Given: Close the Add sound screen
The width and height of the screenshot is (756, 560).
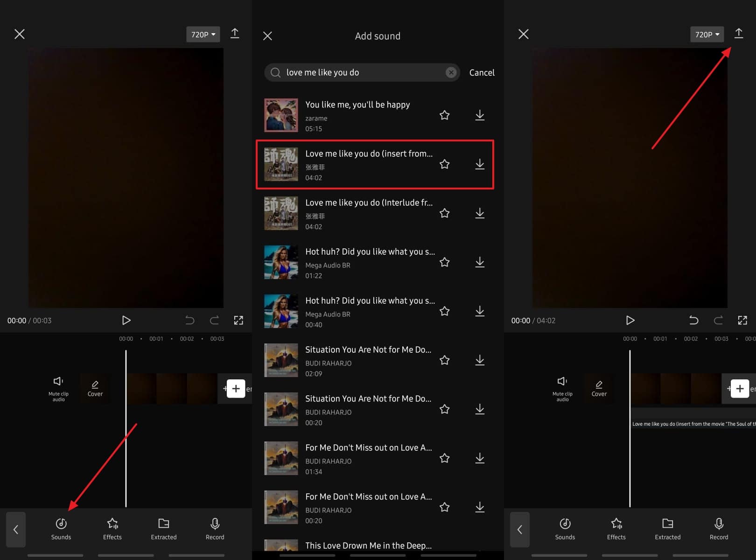Looking at the screenshot, I should coord(267,35).
